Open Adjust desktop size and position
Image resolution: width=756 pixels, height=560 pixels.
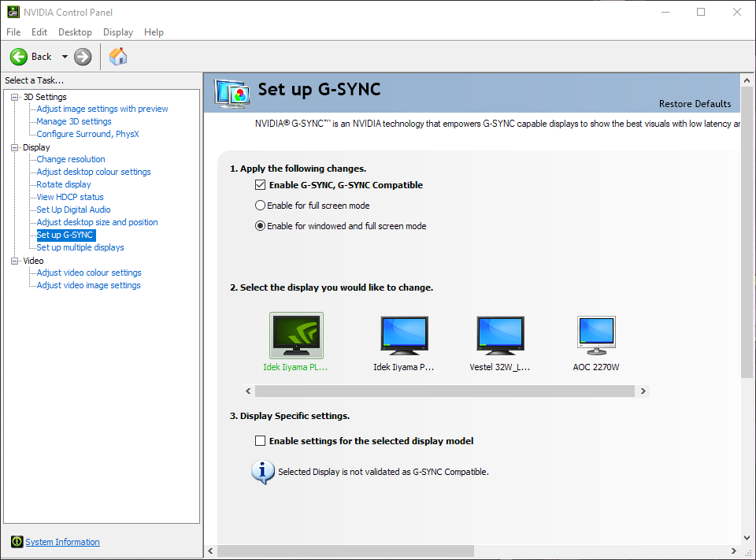[97, 222]
